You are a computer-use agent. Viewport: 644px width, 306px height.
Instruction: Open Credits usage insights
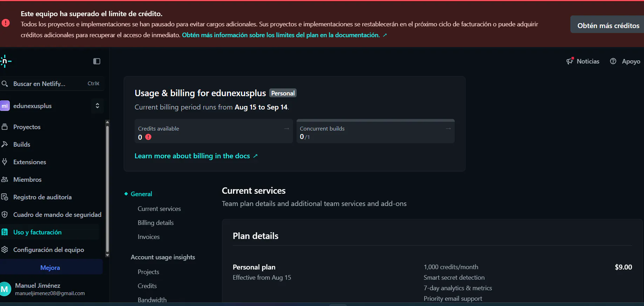147,286
